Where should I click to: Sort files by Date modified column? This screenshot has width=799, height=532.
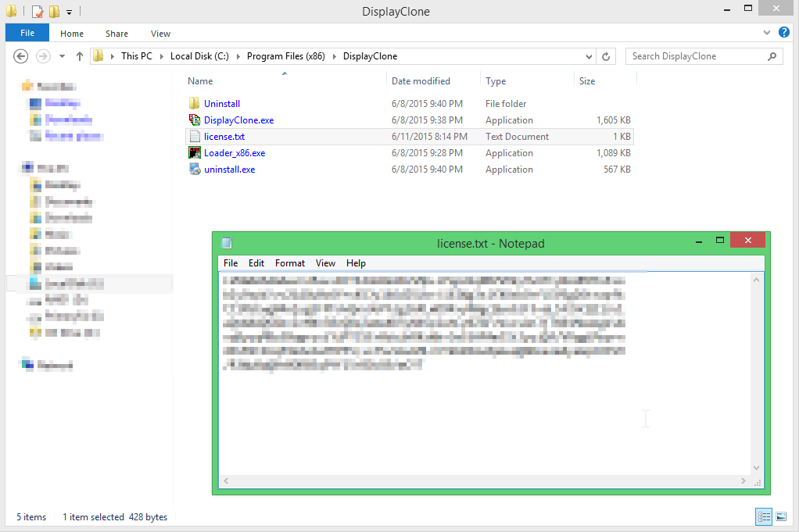click(x=421, y=81)
